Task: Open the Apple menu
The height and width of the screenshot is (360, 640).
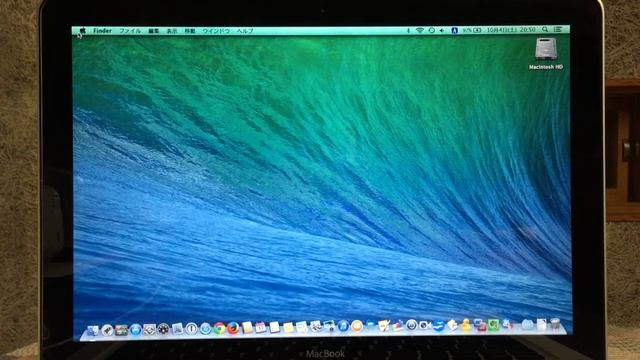Action: [82, 31]
